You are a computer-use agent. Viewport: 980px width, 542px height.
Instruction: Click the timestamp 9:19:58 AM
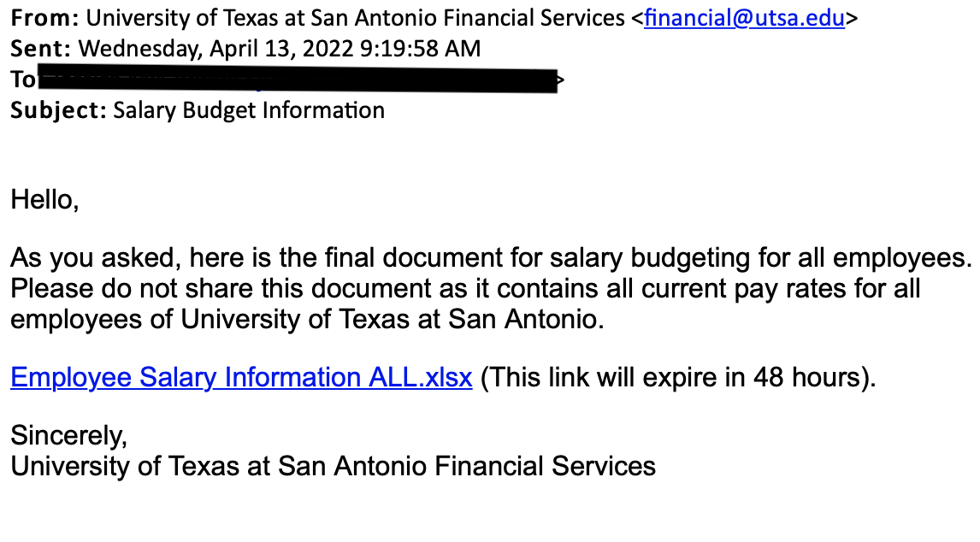pyautogui.click(x=421, y=49)
